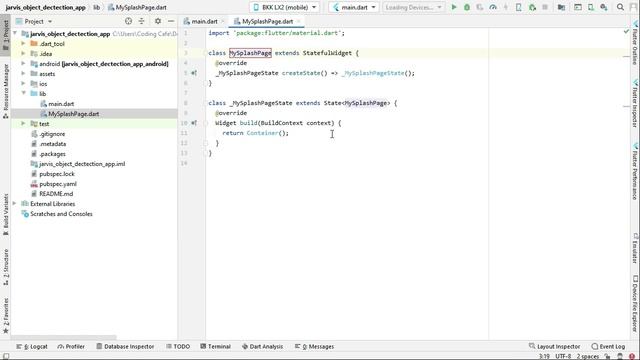Screen dimensions: 640x360
Task: Open the Flutter Performance right sidebar tab
Action: point(635,171)
